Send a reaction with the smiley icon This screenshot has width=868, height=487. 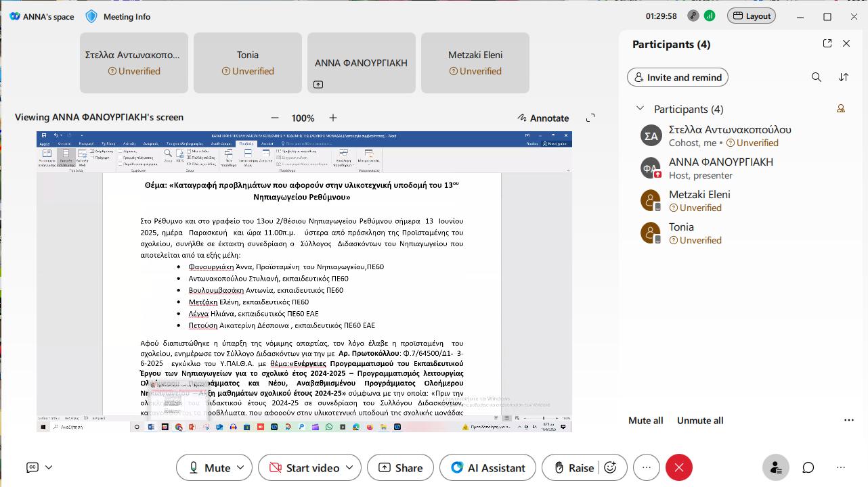[610, 467]
